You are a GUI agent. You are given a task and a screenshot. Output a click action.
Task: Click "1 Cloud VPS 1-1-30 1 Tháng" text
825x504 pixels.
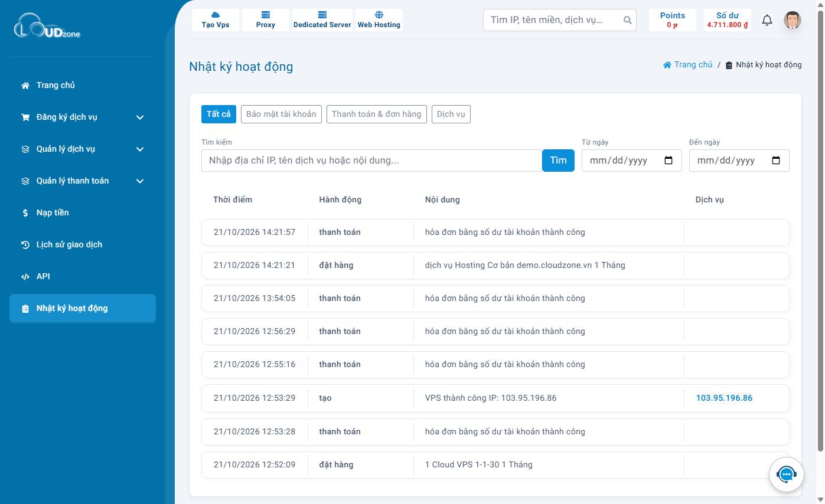[x=479, y=464]
